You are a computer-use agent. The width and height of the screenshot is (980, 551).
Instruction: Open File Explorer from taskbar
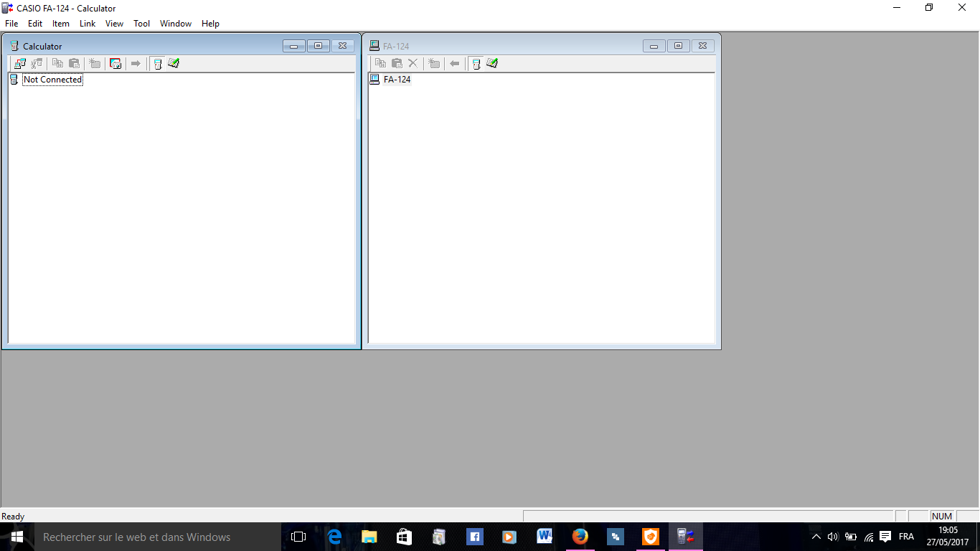tap(369, 537)
